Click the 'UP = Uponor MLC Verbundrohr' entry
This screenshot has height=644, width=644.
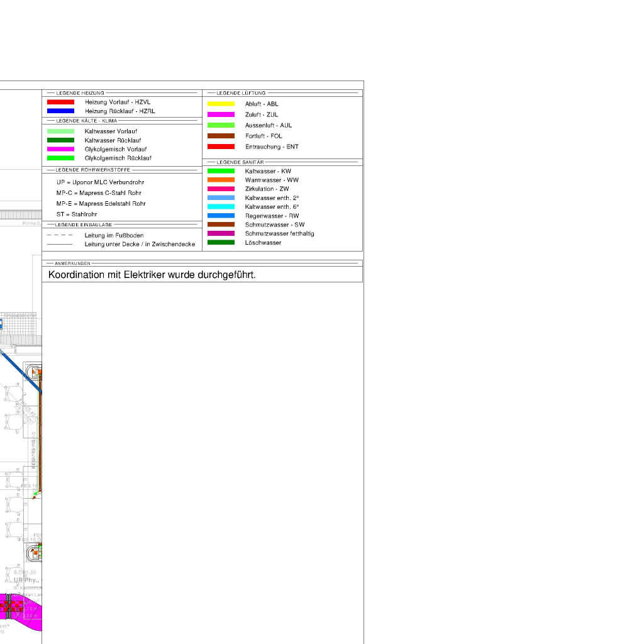click(100, 182)
